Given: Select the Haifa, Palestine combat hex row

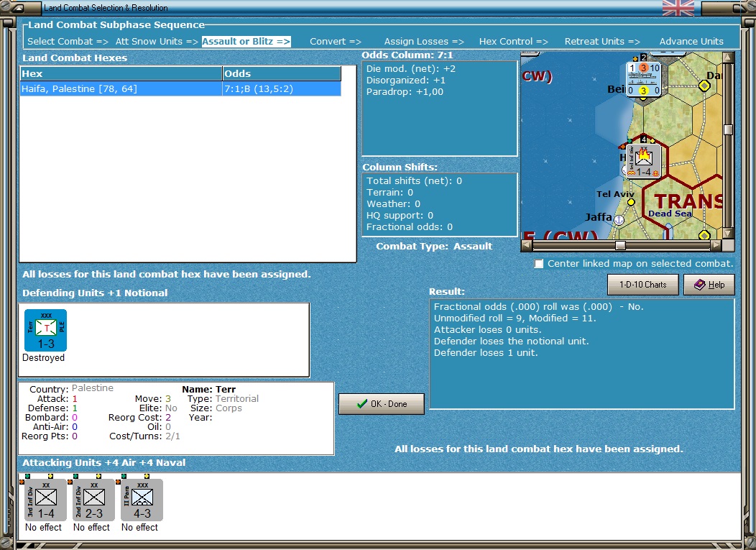Looking at the screenshot, I should (180, 88).
